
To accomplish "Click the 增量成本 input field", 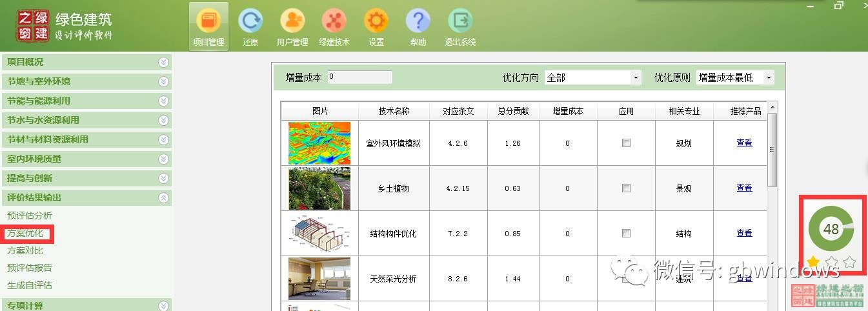I will (359, 77).
